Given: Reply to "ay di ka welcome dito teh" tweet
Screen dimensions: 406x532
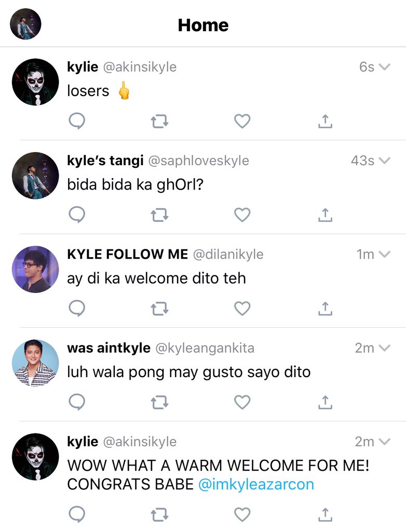Looking at the screenshot, I should [x=77, y=309].
